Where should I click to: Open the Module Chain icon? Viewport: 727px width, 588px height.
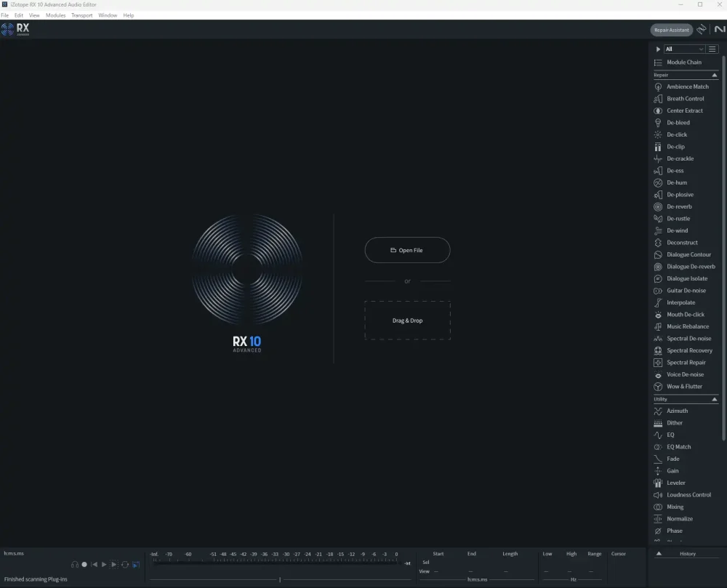[x=658, y=63]
